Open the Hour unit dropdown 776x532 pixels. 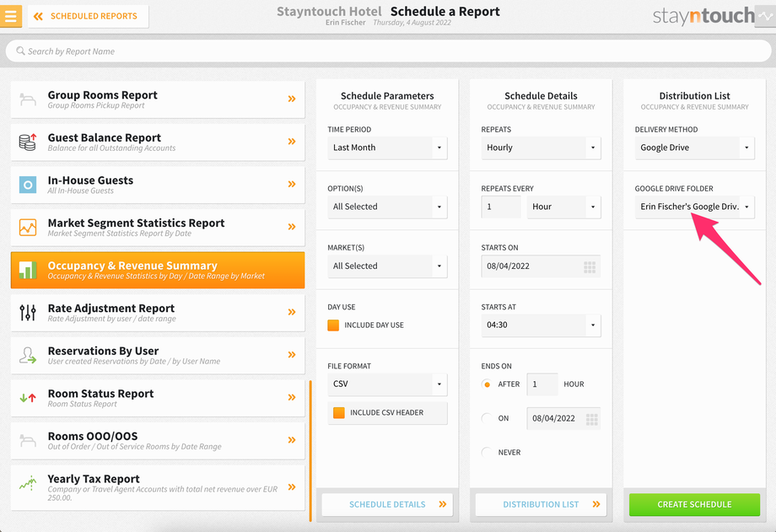[x=563, y=207]
